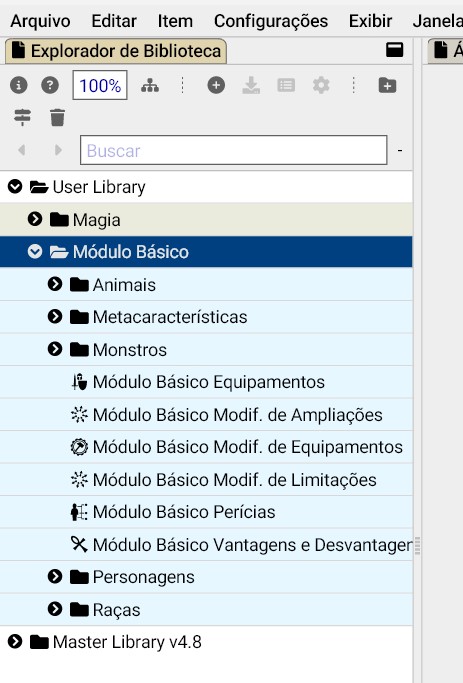
Task: Select the Animais folder label
Action: click(x=124, y=285)
